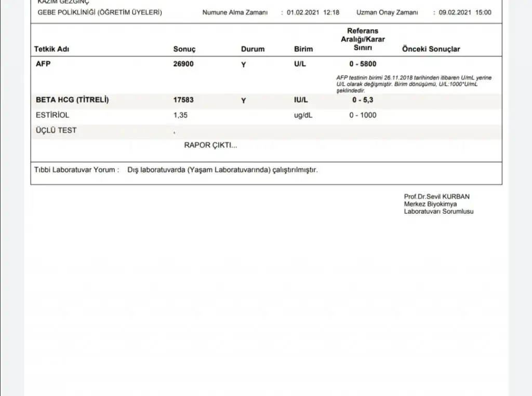Click the Dış laboratuvarda comment text
The image size is (532, 396).
coord(222,170)
